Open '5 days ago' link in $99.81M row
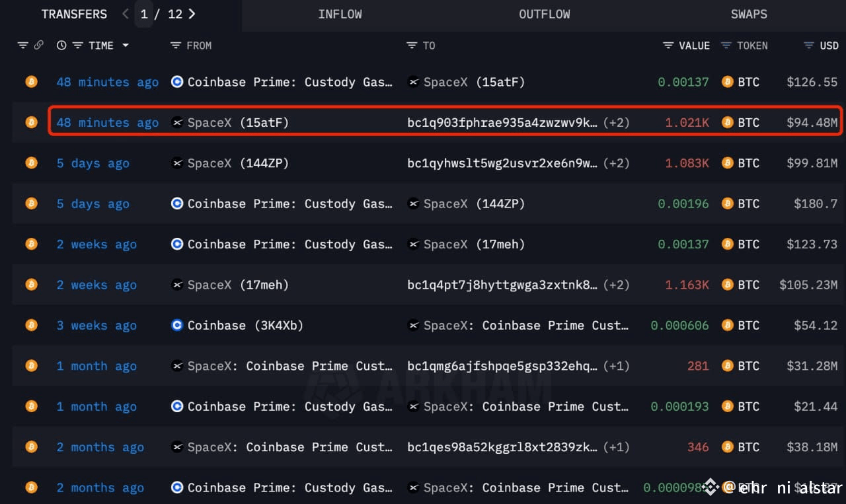846x504 pixels. [93, 163]
